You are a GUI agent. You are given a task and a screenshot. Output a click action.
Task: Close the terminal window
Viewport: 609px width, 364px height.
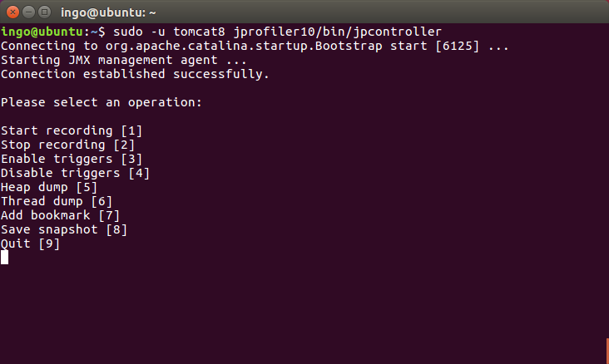12,12
